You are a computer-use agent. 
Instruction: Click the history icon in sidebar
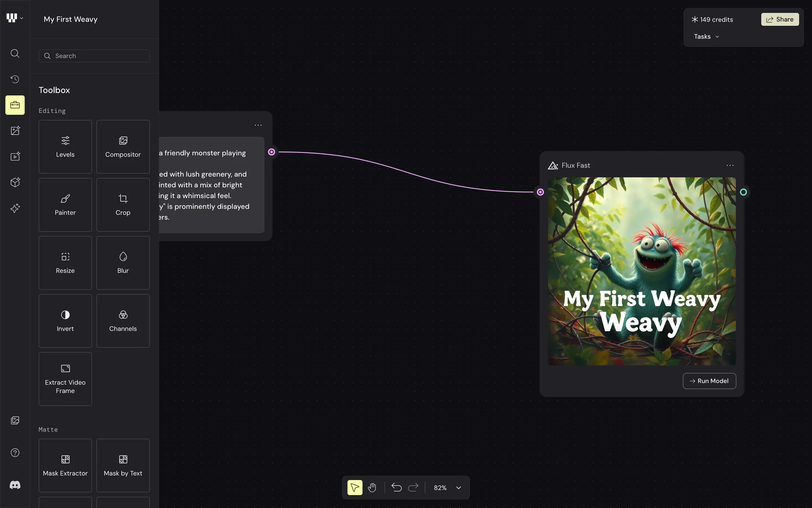tap(15, 79)
